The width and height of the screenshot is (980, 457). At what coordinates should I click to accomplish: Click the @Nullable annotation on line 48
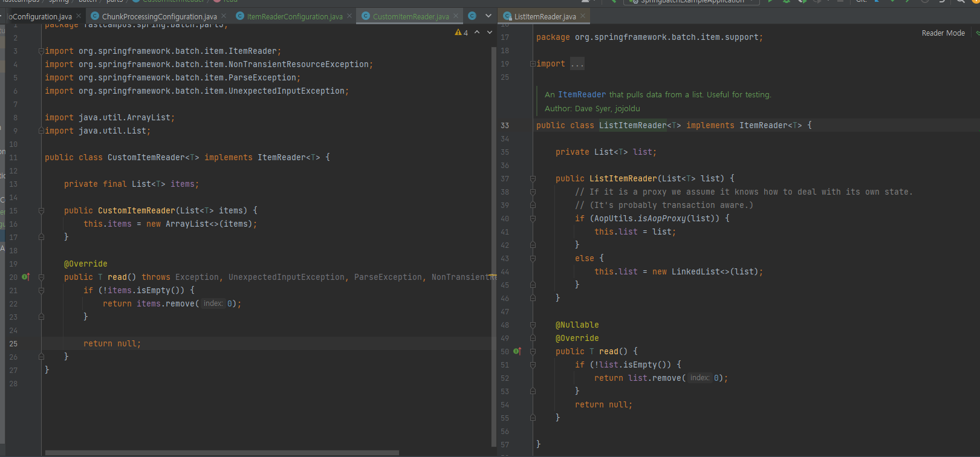[x=577, y=325]
